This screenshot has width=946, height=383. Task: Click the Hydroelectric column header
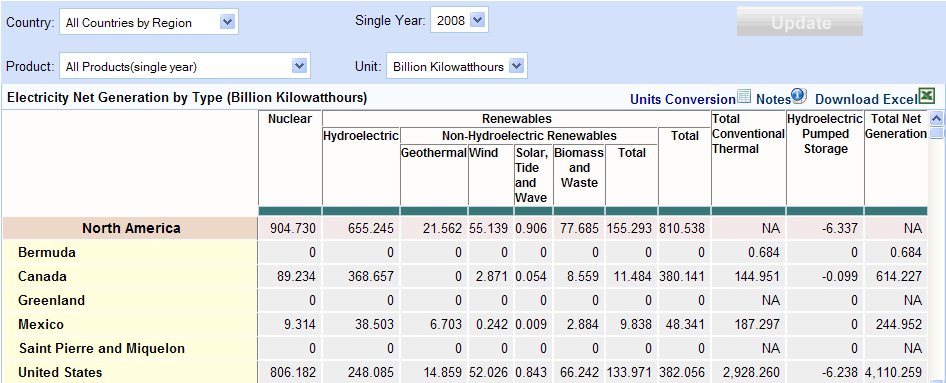point(361,136)
